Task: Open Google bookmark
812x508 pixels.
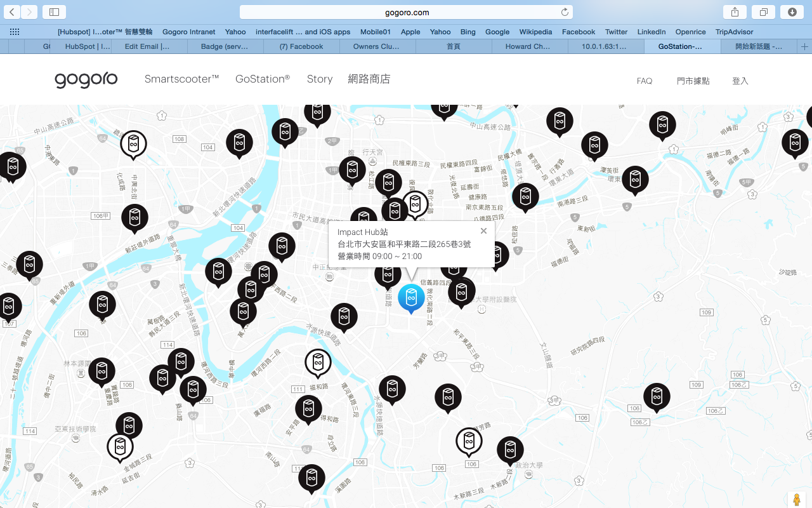Action: [x=497, y=32]
